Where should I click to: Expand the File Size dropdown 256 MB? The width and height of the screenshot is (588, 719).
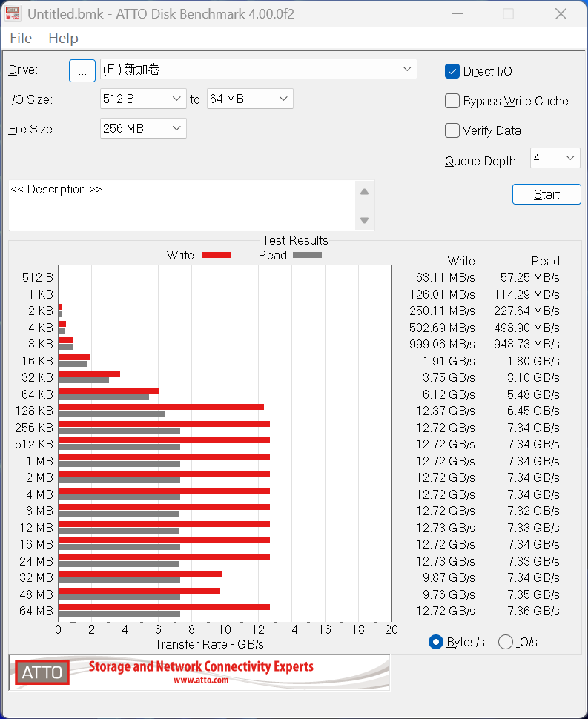tap(143, 128)
